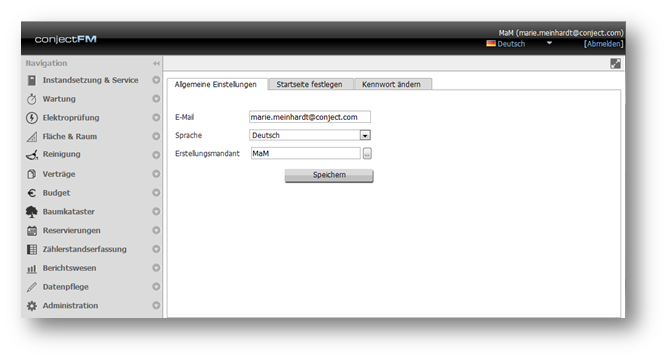Screen dimensions: 668x360
Task: Expand the Wartung section arrow
Action: pos(156,99)
